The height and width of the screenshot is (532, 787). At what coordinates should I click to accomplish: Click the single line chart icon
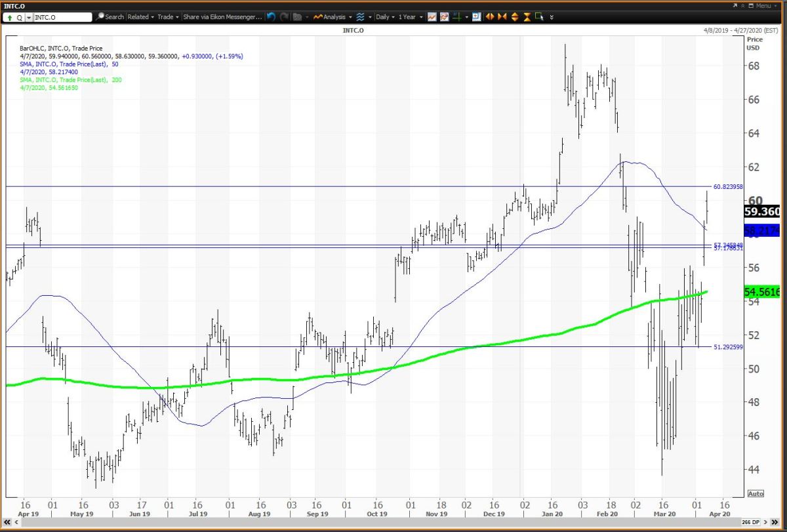point(432,16)
